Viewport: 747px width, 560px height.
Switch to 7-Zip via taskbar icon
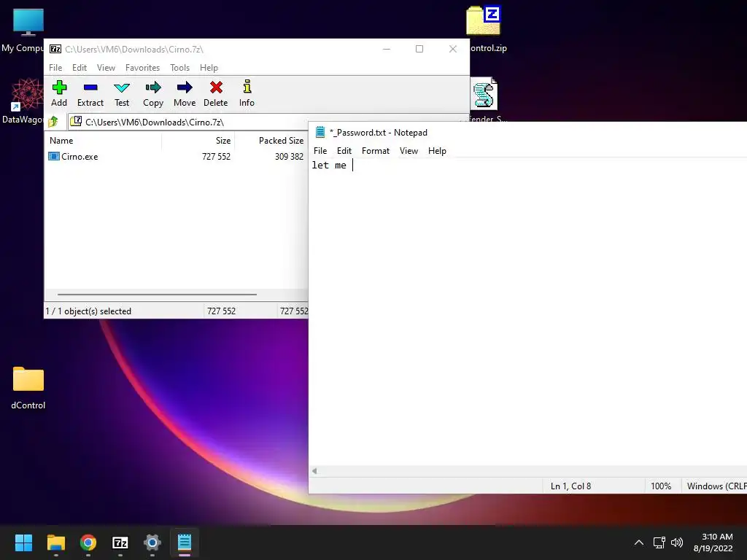120,542
